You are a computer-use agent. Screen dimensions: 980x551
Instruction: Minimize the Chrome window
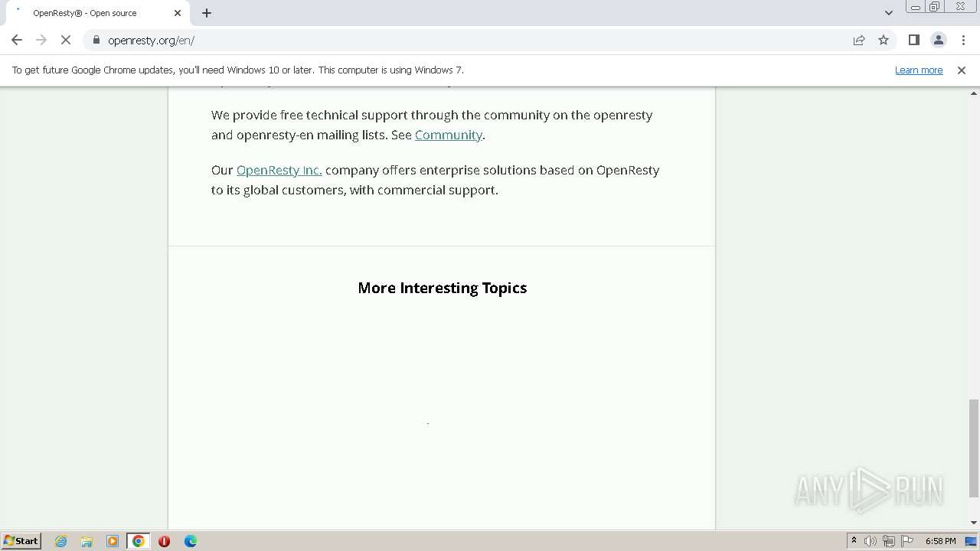click(x=915, y=6)
